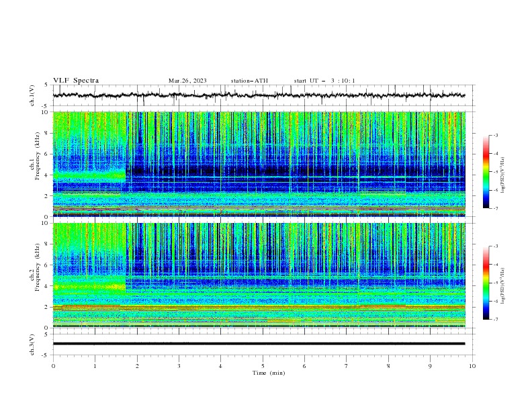
Task: Click the 'Time (min)' axis title
Action: (x=269, y=373)
